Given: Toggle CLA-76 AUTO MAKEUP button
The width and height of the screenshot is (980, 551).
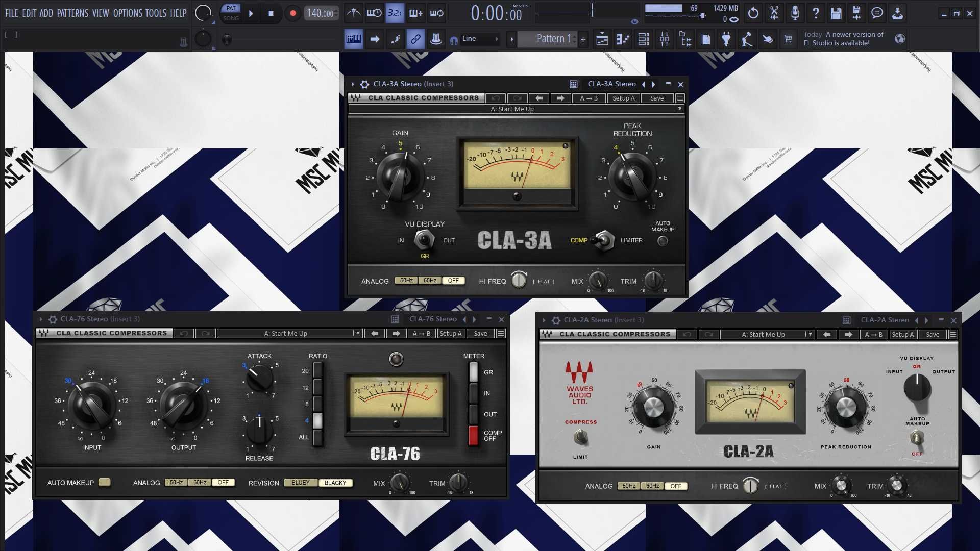Looking at the screenshot, I should (104, 482).
